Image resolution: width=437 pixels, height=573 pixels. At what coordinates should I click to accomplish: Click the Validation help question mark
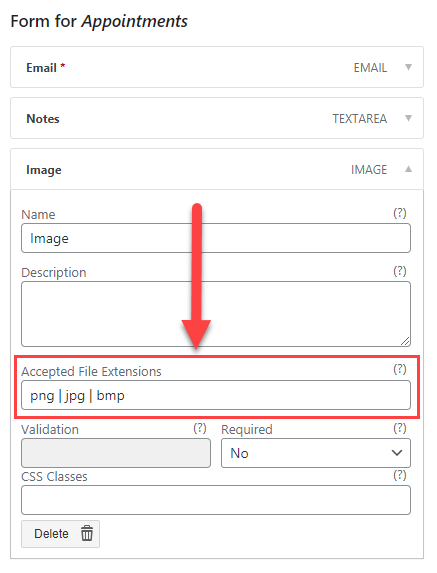(200, 428)
